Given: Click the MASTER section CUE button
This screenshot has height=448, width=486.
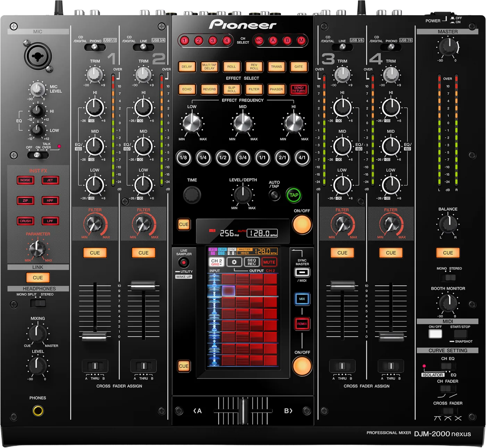Looking at the screenshot, I should coord(448,253).
